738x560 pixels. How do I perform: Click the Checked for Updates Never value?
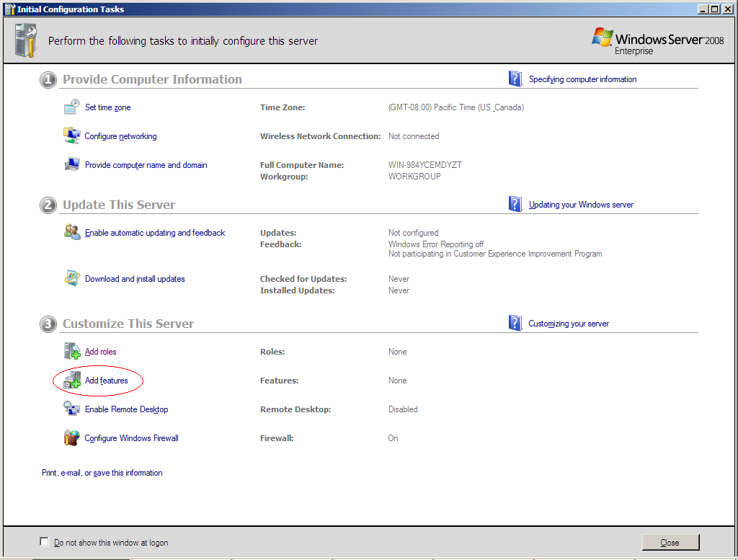[x=398, y=279]
